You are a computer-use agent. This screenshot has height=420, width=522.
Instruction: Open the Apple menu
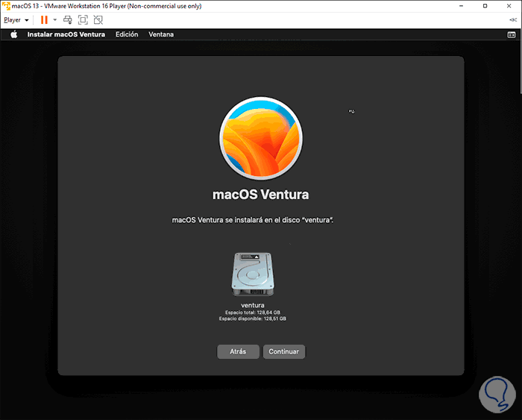[13, 34]
